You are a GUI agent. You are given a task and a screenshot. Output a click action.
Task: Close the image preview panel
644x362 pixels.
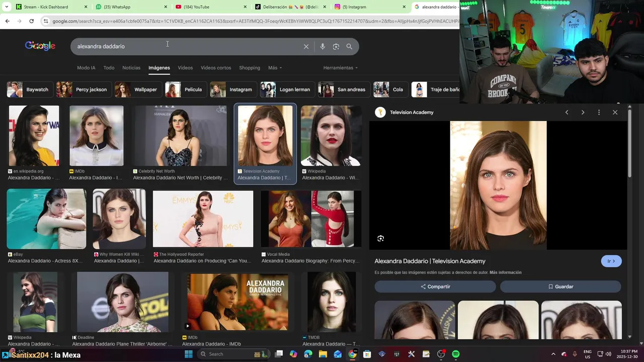pos(615,112)
